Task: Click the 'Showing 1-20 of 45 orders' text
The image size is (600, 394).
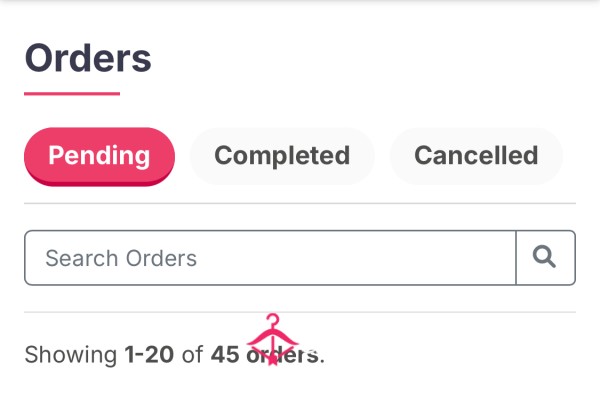Action: pyautogui.click(x=174, y=355)
